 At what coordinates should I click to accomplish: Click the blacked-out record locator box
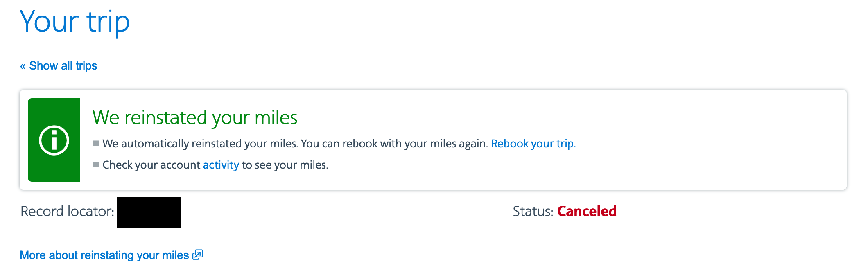[x=149, y=212]
